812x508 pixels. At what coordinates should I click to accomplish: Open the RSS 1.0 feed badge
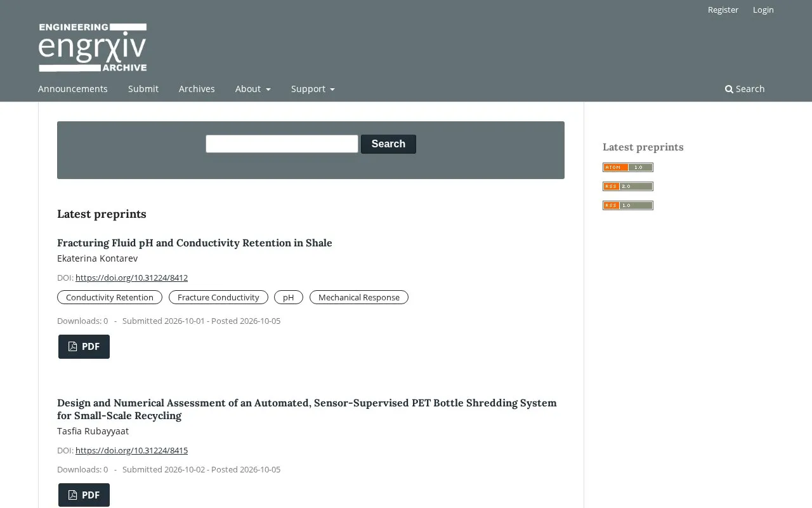pyautogui.click(x=628, y=206)
